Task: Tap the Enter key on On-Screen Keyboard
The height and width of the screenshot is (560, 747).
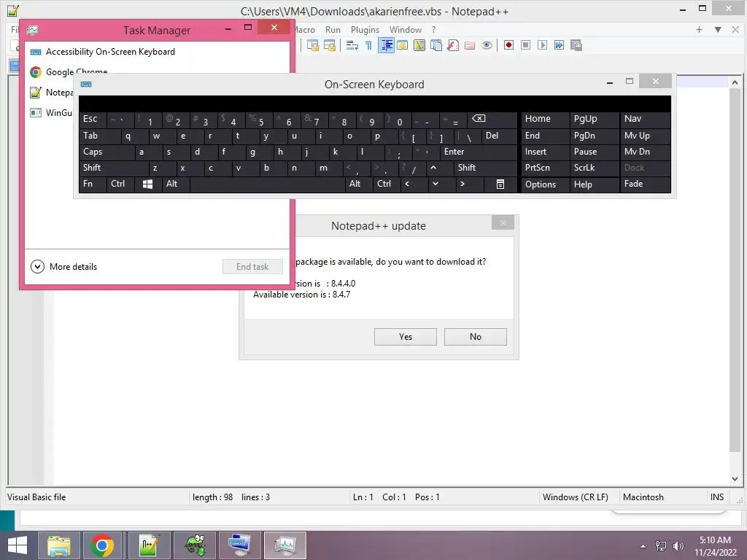Action: coord(479,152)
